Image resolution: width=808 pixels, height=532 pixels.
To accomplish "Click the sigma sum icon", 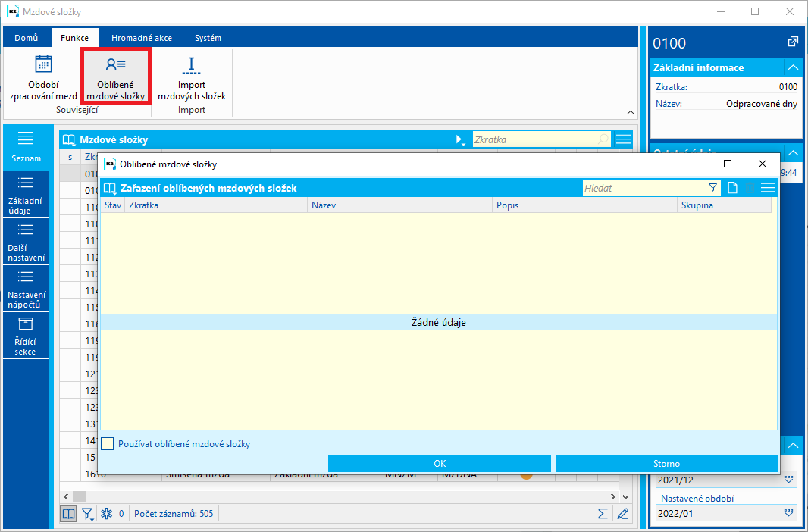I will [603, 513].
